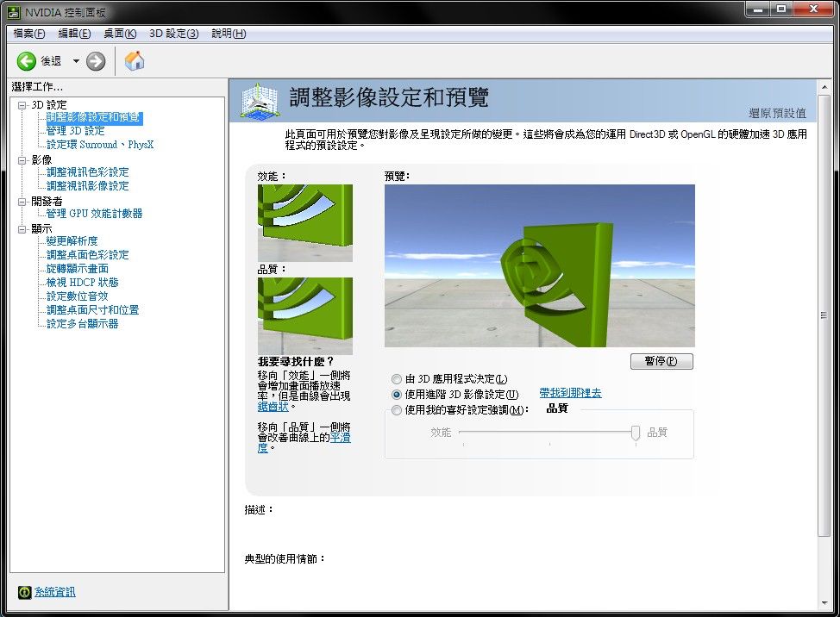Click the green Back arrow icon
Screen dimensions: 840x617
click(x=27, y=61)
